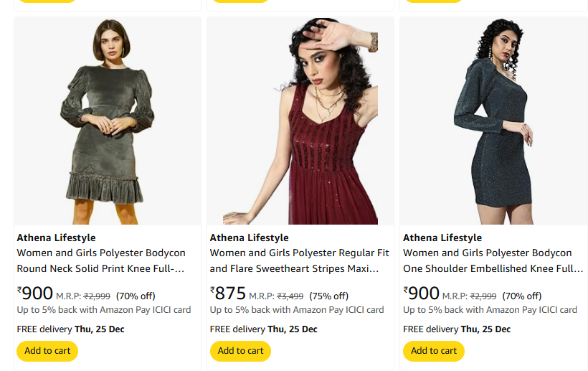Viewport: 588px width, 371px height.
Task: Click the ₹900 price of the one-shoulder dress
Action: [422, 293]
